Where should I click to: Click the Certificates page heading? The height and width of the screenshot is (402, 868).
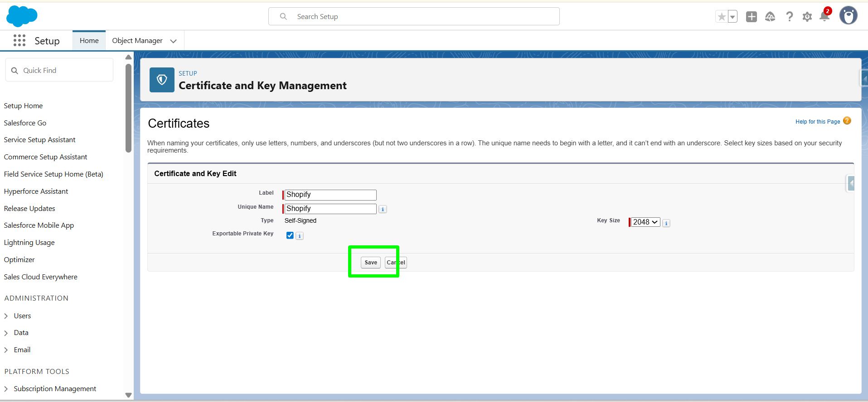pos(179,124)
